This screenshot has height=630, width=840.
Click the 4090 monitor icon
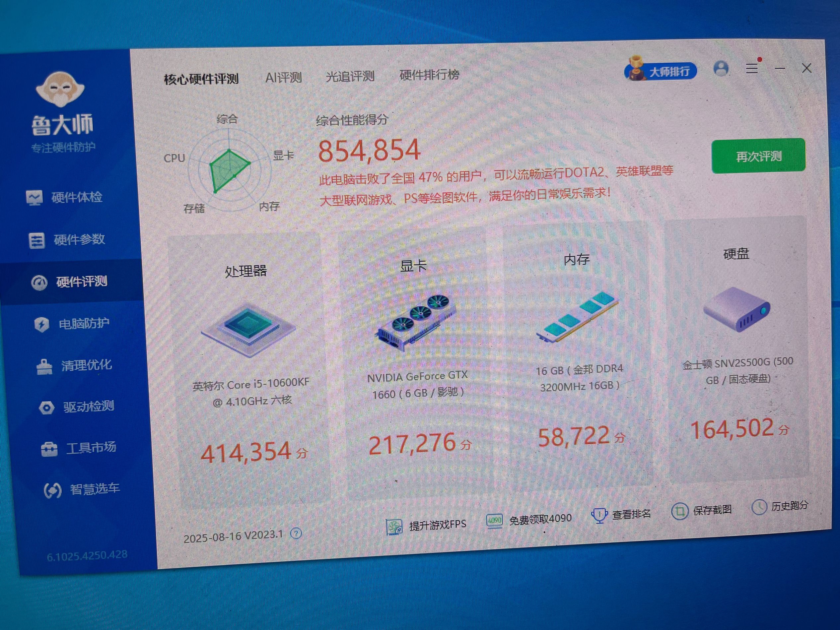(x=494, y=521)
